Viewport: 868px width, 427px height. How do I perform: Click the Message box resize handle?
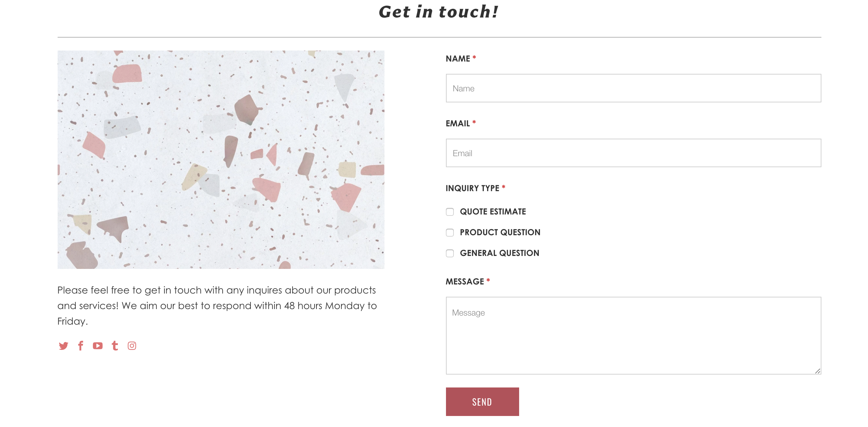tap(818, 371)
